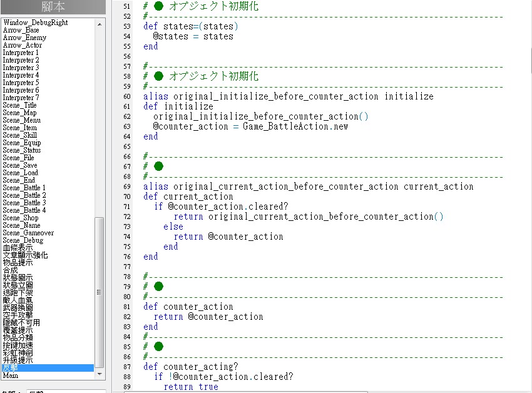
Task: Select the Scene_Map script
Action: tap(19, 113)
